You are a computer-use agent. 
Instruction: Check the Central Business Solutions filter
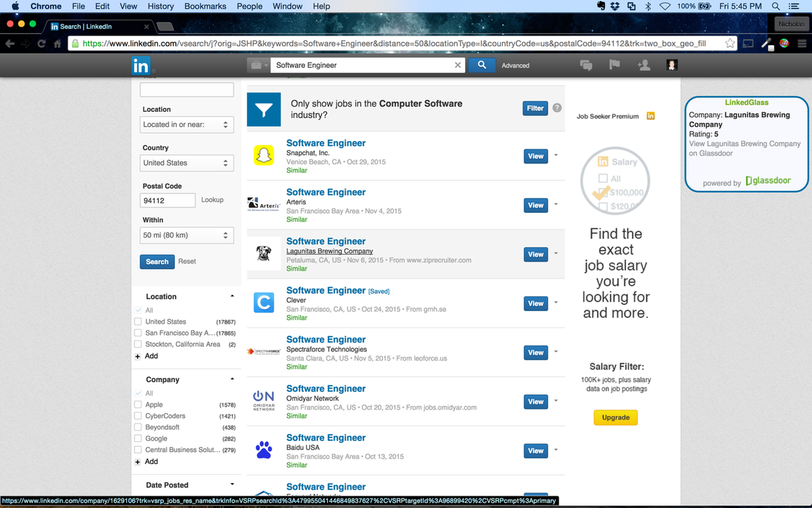138,450
